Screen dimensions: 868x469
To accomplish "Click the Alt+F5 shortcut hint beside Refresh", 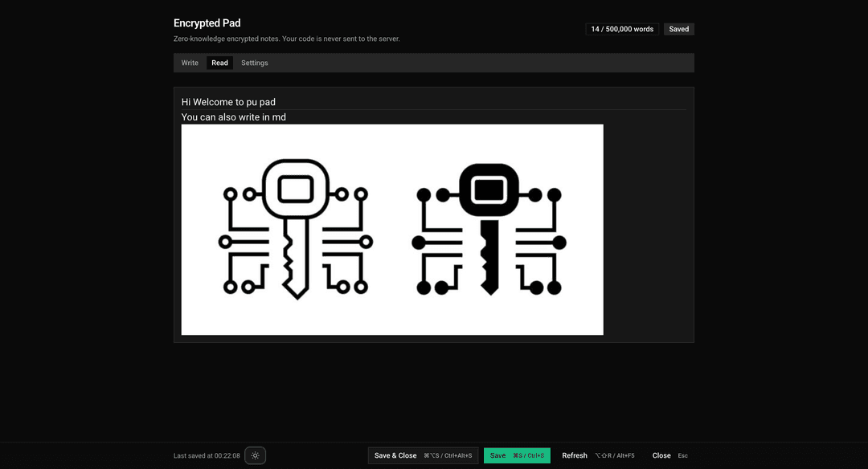I will 615,455.
